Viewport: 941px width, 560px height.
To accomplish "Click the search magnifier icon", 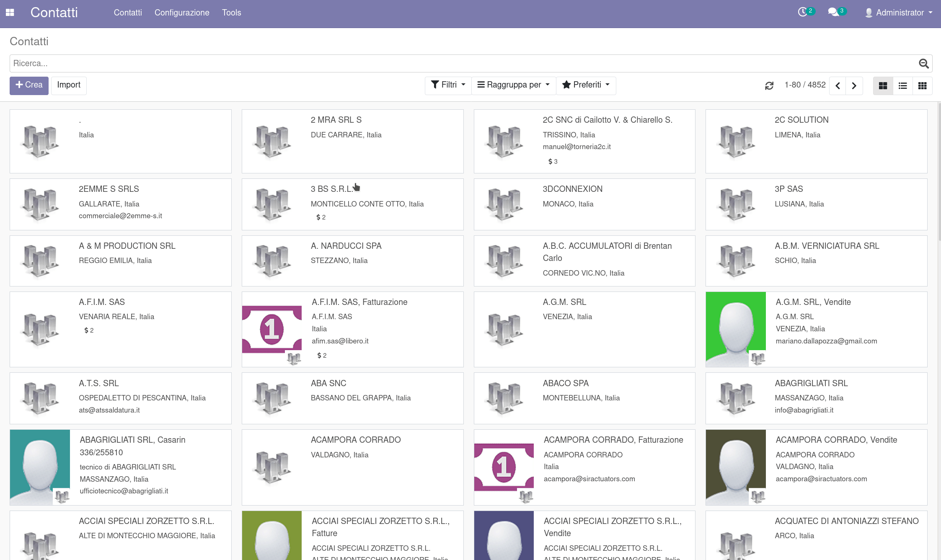I will (x=923, y=63).
